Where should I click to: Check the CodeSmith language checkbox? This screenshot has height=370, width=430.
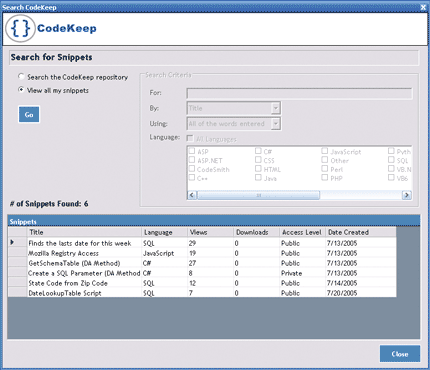click(x=192, y=168)
